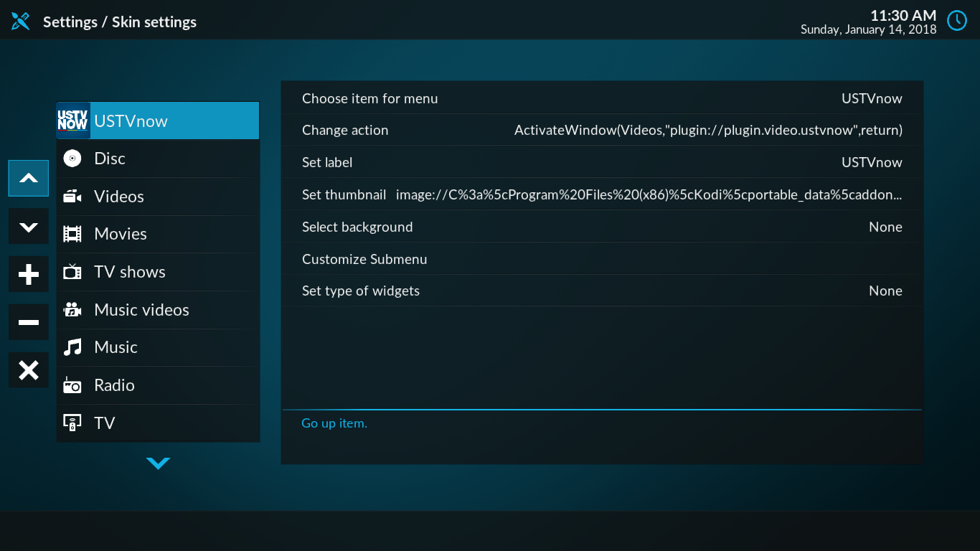
Task: Open the Select background option
Action: coord(602,227)
